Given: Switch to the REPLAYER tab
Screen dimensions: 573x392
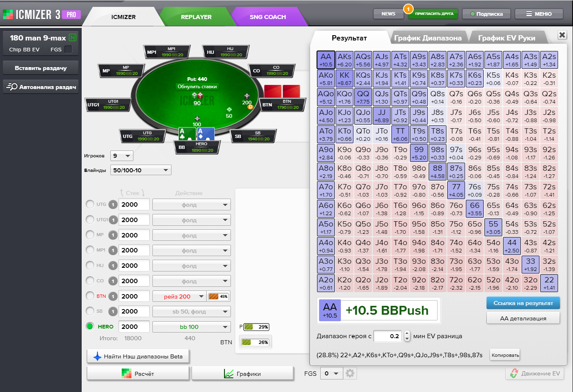Looking at the screenshot, I should tap(196, 17).
